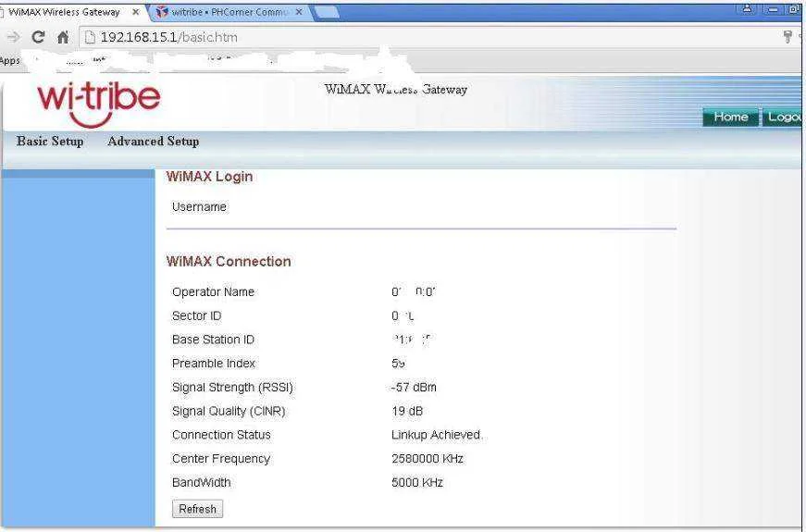
Task: Click the BandWidth label
Action: [x=202, y=483]
